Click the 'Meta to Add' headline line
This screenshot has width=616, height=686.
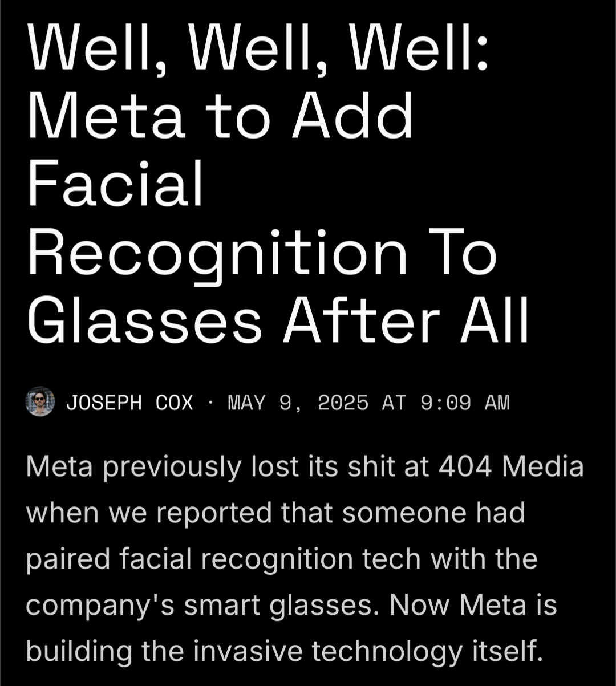coord(220,117)
